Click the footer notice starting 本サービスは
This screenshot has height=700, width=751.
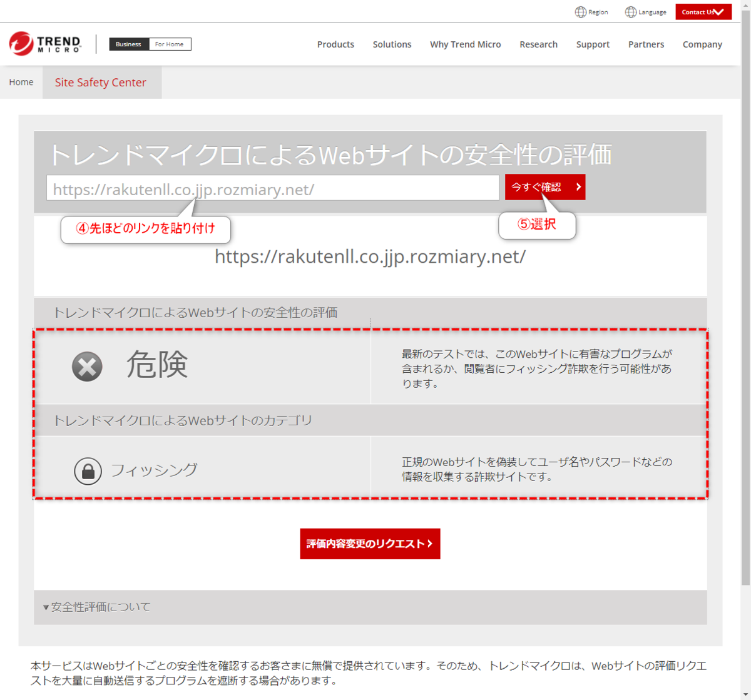pyautogui.click(x=369, y=673)
